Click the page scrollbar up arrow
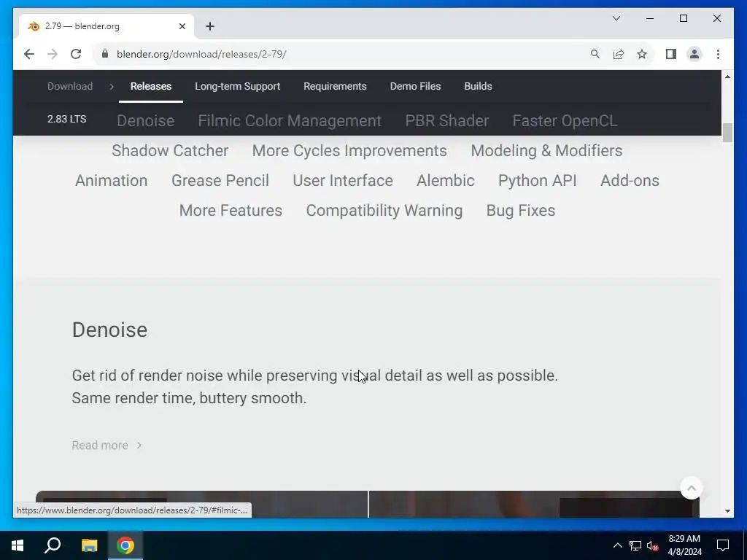 click(x=727, y=77)
